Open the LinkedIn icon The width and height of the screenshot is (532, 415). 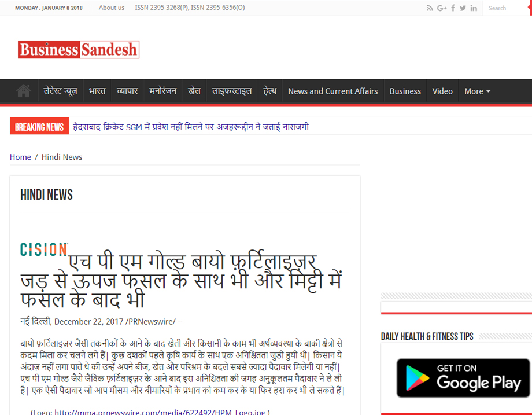coord(474,8)
